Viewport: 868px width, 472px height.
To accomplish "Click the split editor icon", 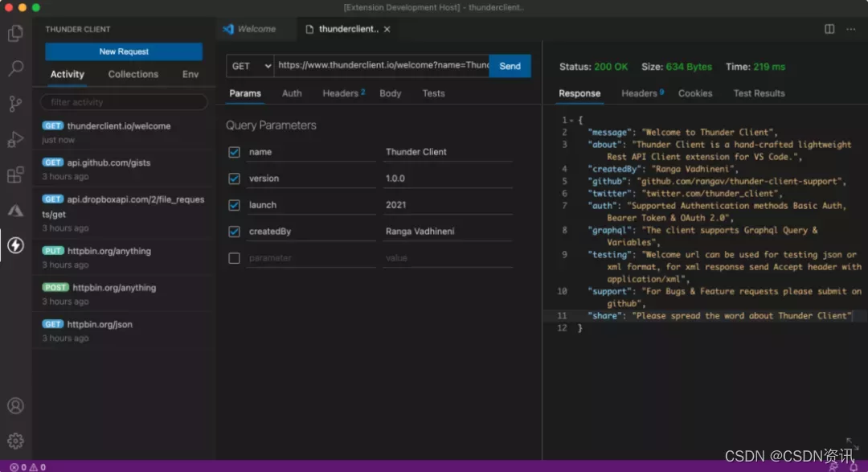I will [829, 29].
